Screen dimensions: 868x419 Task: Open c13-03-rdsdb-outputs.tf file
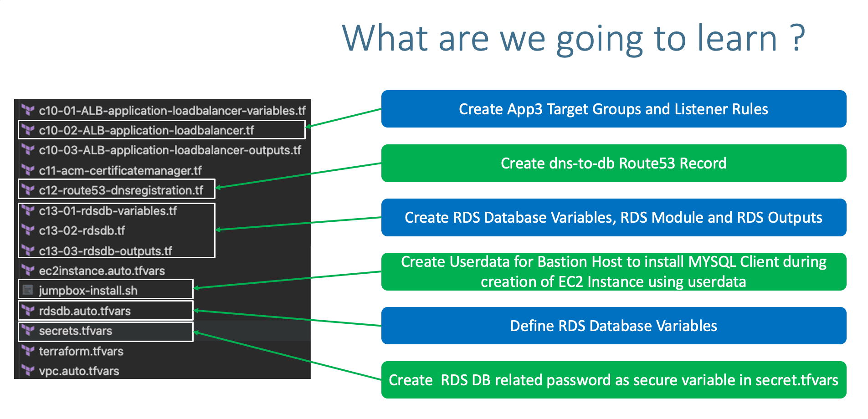point(105,251)
